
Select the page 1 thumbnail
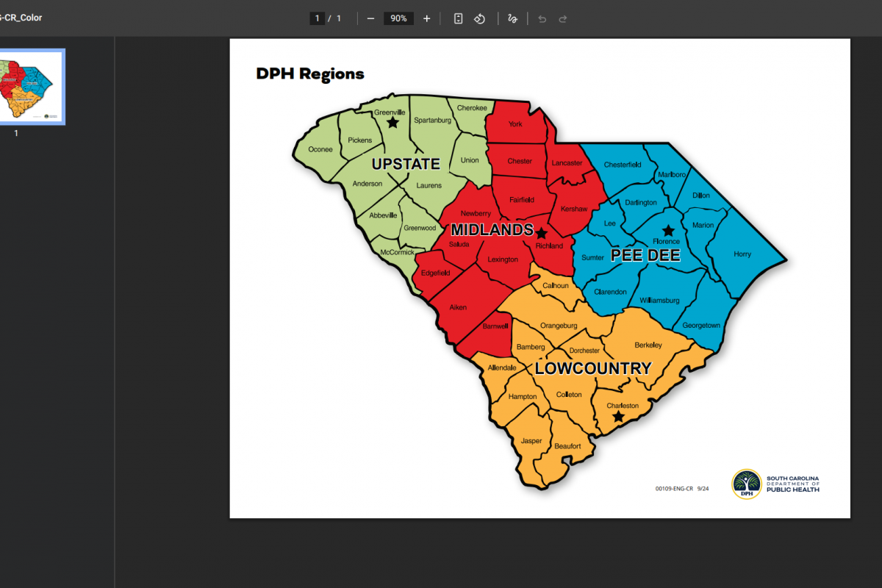32,87
